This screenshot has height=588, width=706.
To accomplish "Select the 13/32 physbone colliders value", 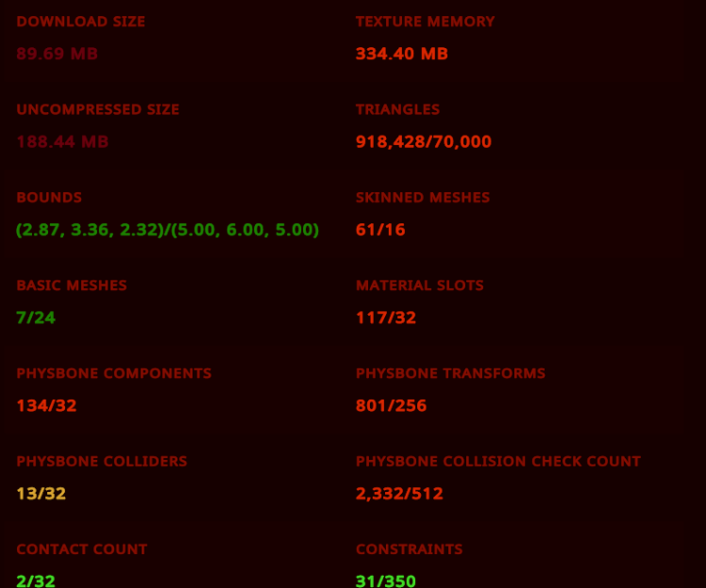I will 41,494.
